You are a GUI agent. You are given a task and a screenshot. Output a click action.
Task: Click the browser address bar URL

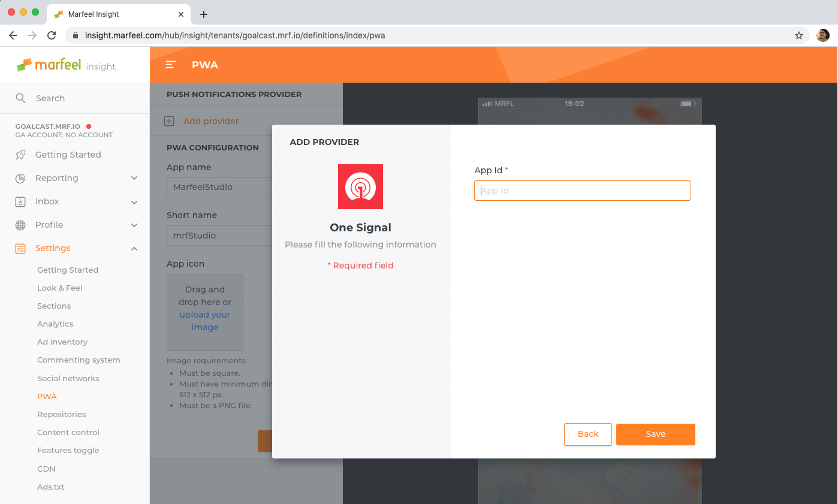235,35
